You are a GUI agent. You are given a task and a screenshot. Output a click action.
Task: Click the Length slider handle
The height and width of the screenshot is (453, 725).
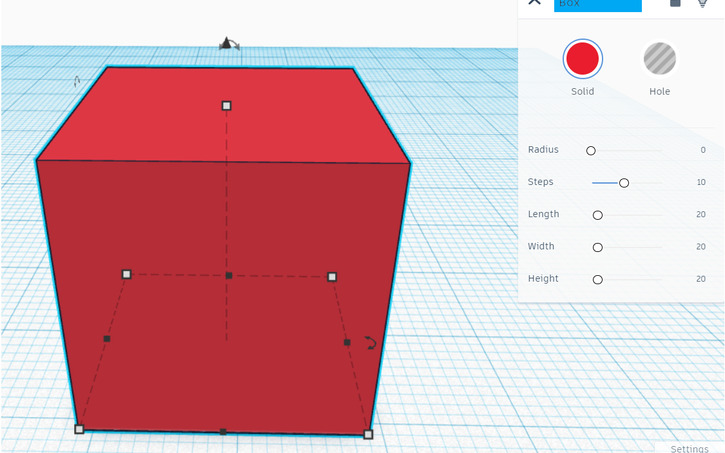pos(597,215)
